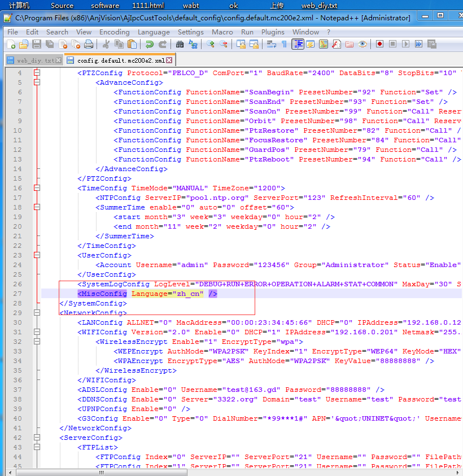Click the Cut scissors icon
The width and height of the screenshot is (463, 476).
coord(106,44)
